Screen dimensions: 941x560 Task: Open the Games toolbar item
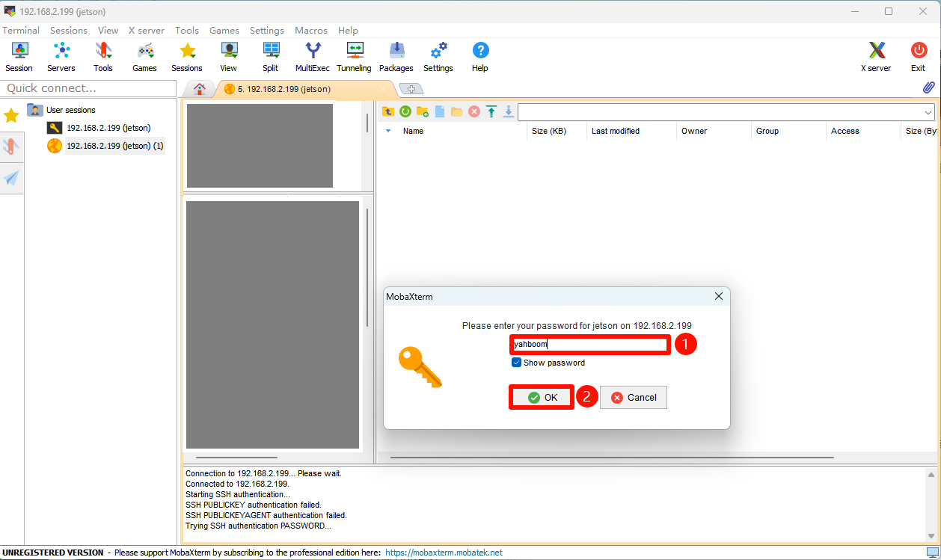[x=144, y=56]
